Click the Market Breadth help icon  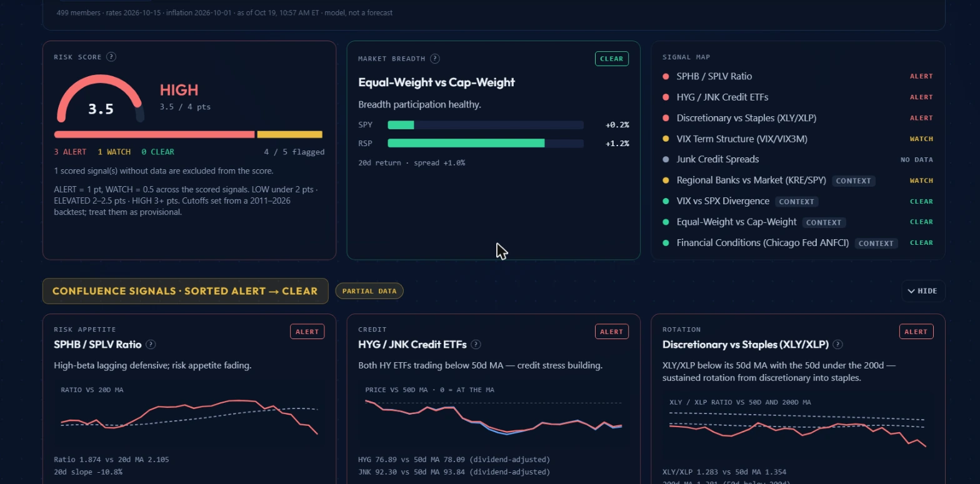point(435,59)
